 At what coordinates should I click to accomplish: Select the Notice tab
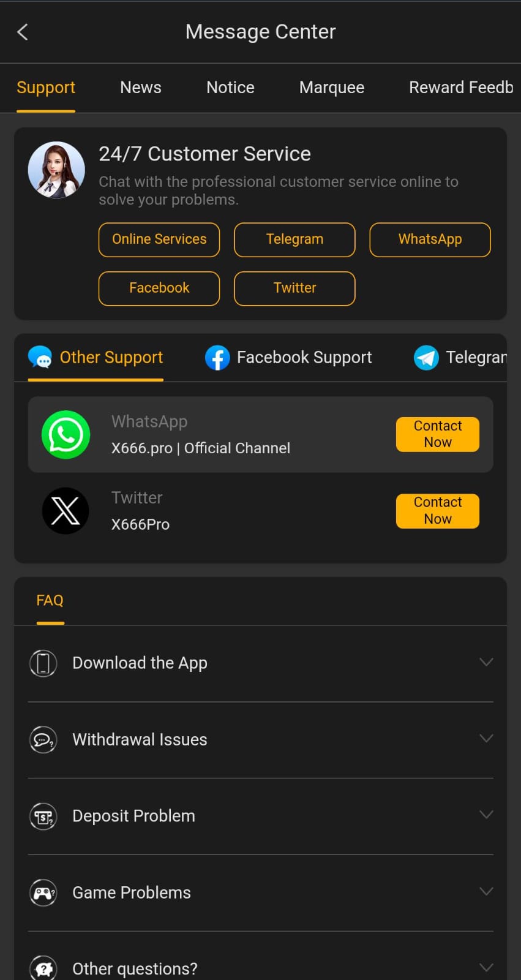click(x=230, y=88)
